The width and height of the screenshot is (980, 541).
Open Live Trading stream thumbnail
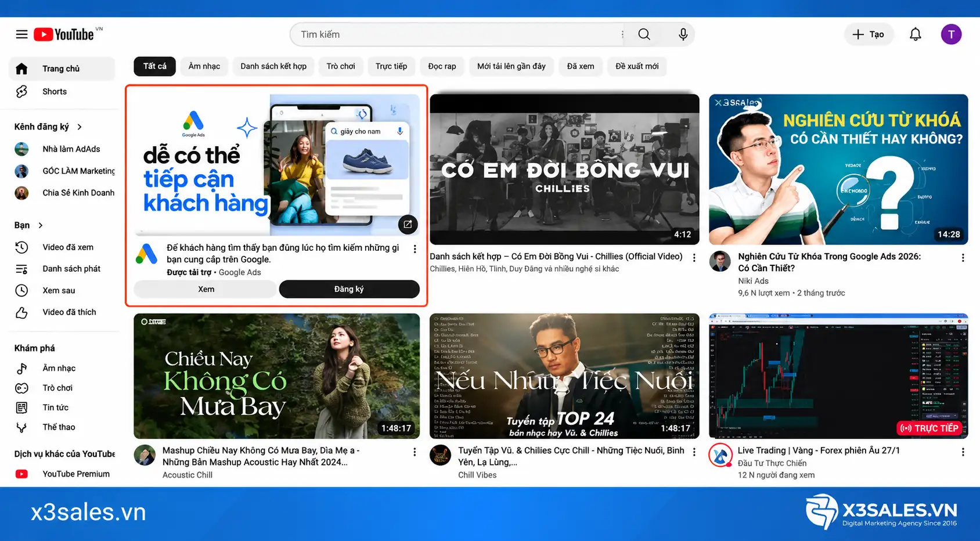click(838, 376)
